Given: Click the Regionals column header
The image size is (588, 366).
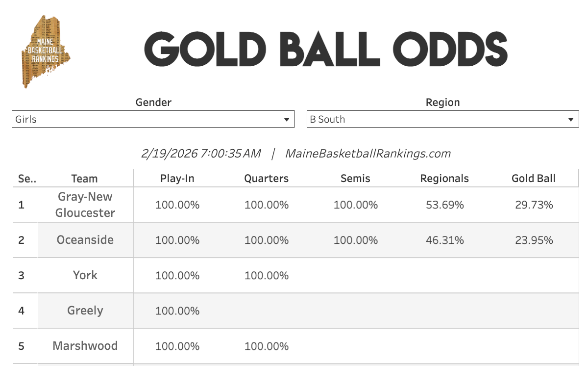Looking at the screenshot, I should point(444,179).
